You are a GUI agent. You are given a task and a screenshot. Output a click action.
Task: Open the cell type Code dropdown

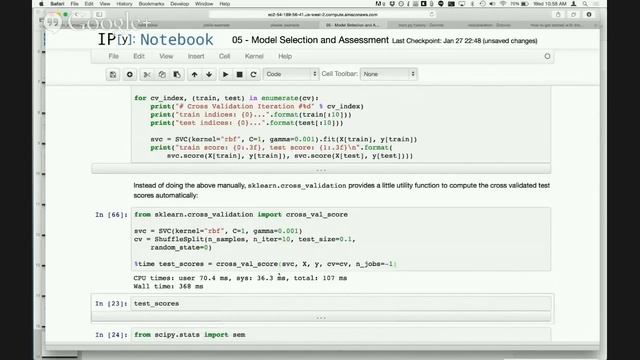(x=290, y=74)
